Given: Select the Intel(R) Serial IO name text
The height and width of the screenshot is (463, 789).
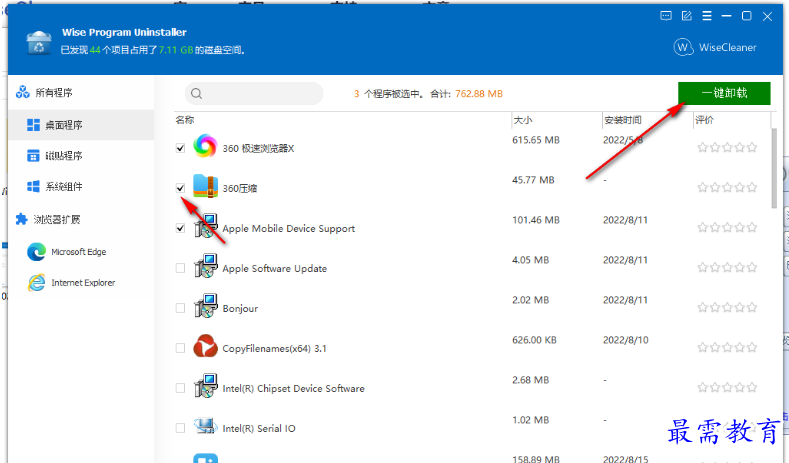Looking at the screenshot, I should (x=259, y=429).
